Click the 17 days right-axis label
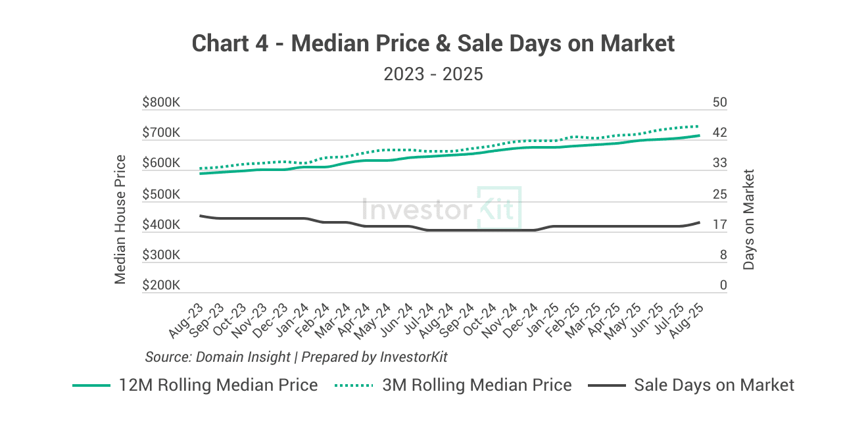The image size is (868, 421). coord(720,225)
